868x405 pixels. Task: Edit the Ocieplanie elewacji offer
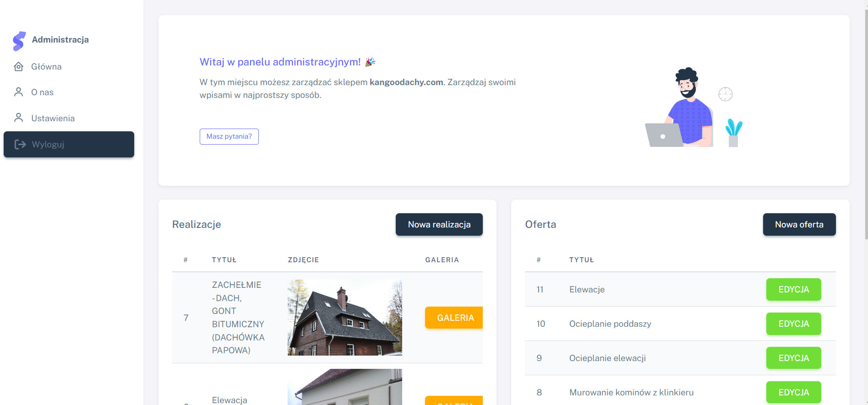point(793,358)
